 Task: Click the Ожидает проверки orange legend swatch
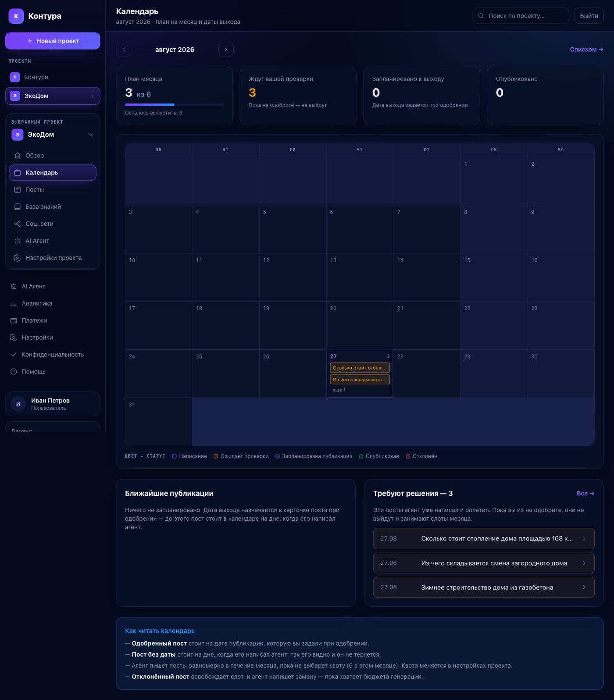216,456
